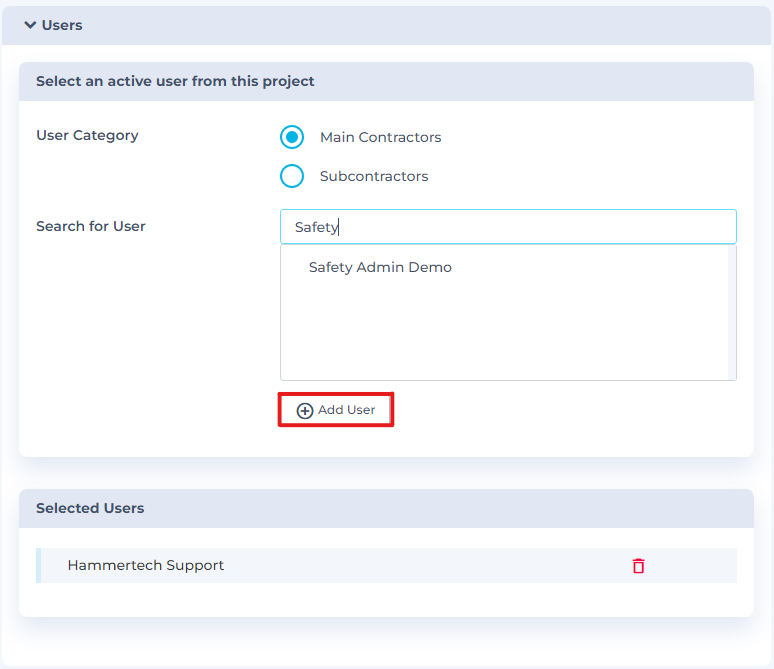Click blue accent bar beside Hammertech Support

(x=38, y=566)
